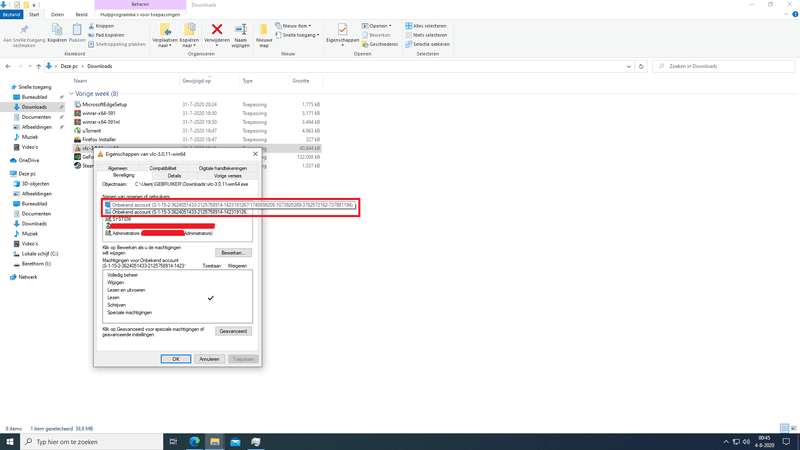800x450 pixels.
Task: Collapse the Vorige week group
Action: coord(71,94)
